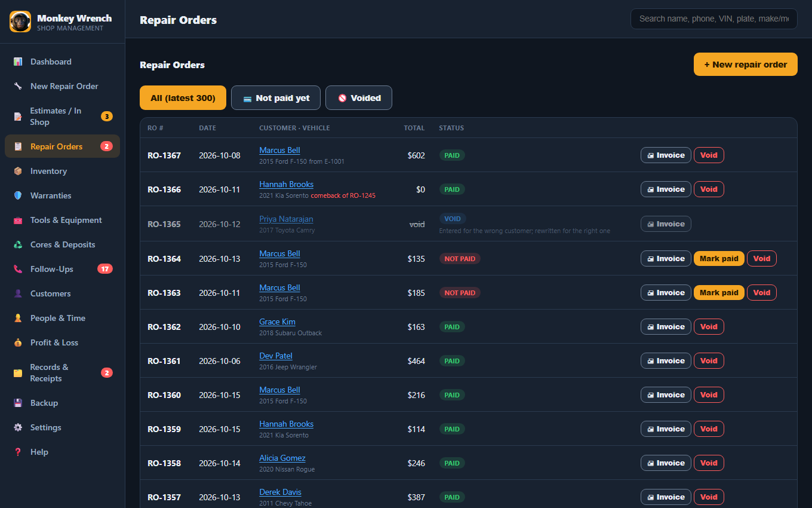Click the Settings gear icon
Screen dimensions: 812x508
click(18, 427)
